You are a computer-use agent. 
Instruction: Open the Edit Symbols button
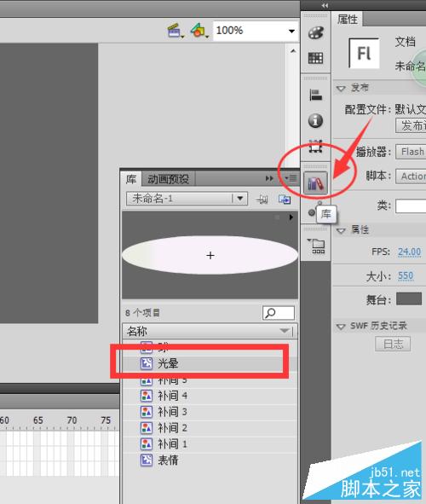click(x=199, y=31)
